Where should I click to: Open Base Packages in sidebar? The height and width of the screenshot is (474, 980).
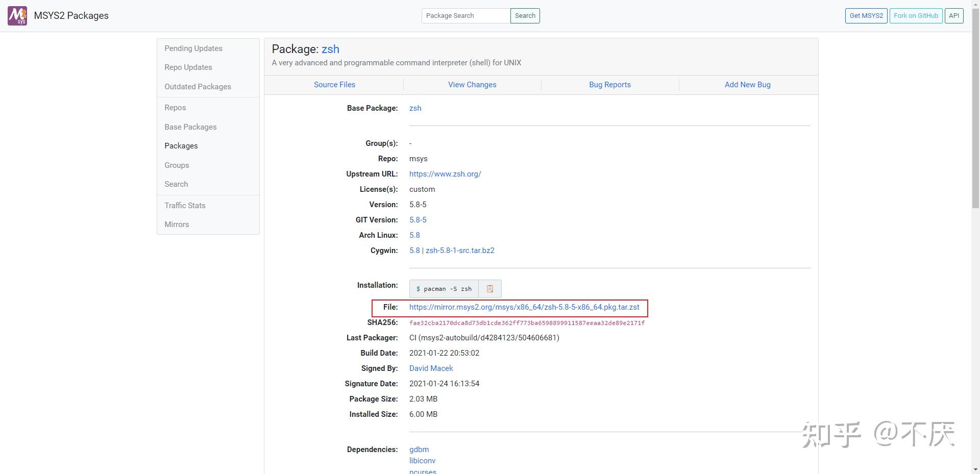tap(190, 127)
